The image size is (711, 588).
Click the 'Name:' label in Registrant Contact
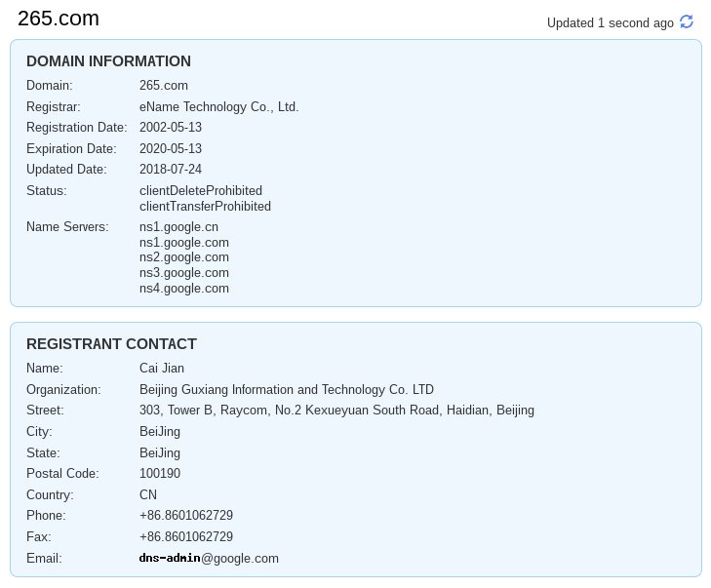45,368
